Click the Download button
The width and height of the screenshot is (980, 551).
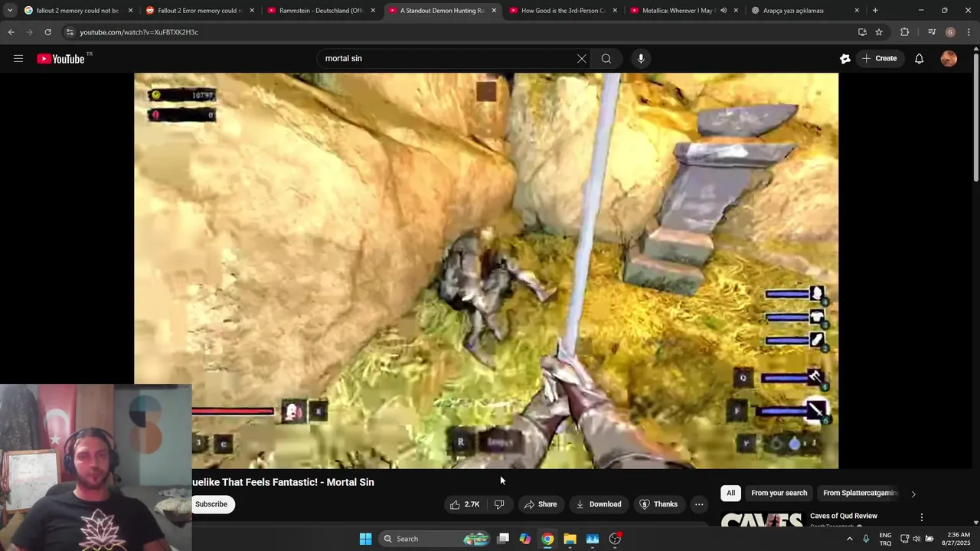tap(598, 504)
